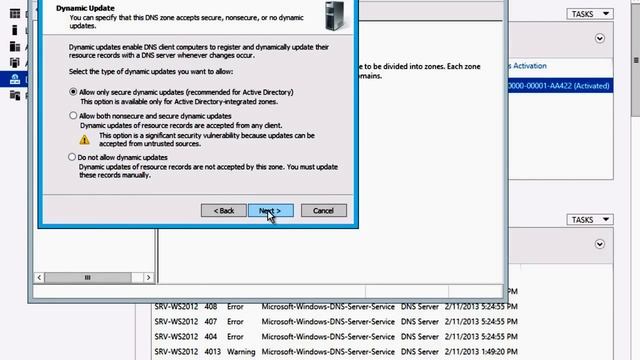Click Next to continue the zone wizard
The height and width of the screenshot is (360, 640).
pos(271,211)
